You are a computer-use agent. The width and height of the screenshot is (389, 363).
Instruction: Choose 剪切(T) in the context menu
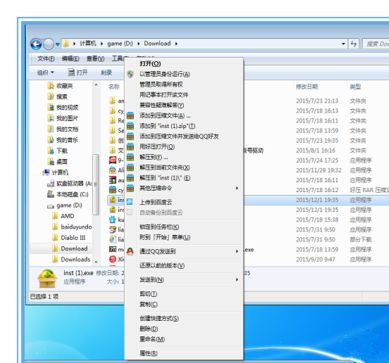(x=184, y=294)
